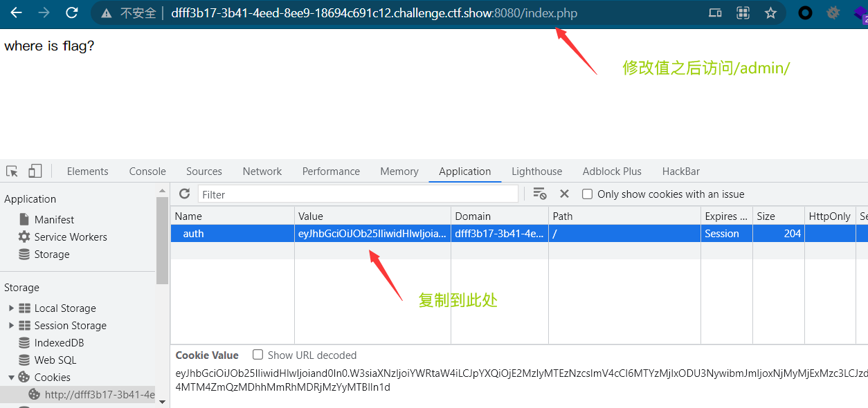Click the Session expiry cell of auth

(x=727, y=233)
